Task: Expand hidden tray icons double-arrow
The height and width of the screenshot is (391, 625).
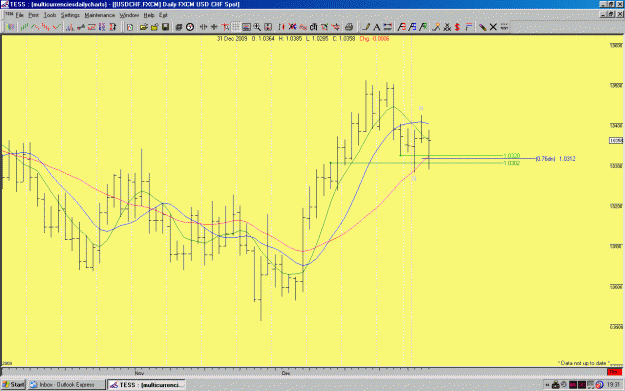Action: point(547,385)
